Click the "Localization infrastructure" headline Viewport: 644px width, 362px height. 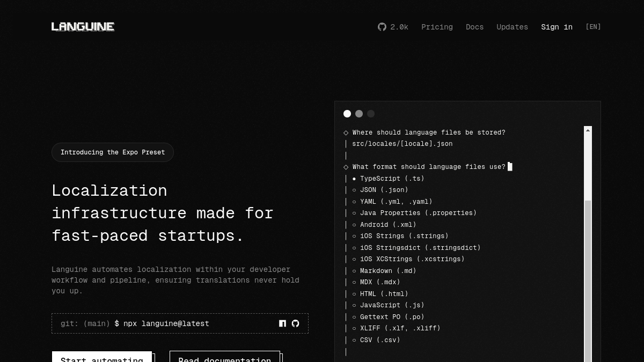(x=163, y=213)
